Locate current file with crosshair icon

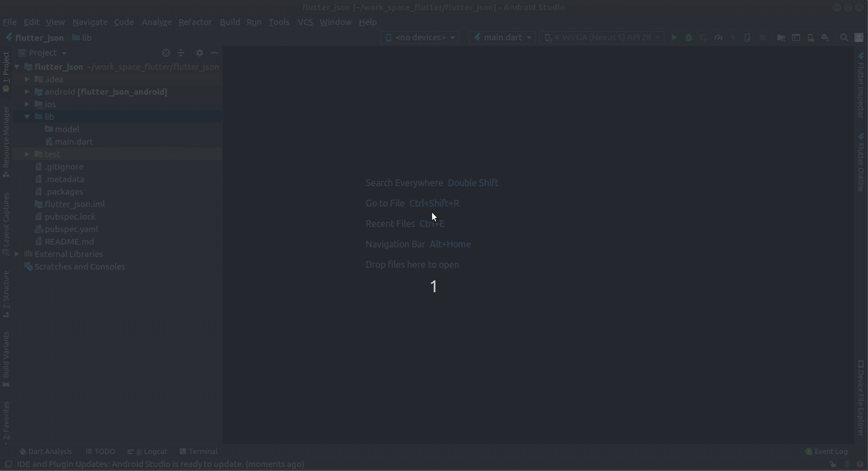point(166,53)
